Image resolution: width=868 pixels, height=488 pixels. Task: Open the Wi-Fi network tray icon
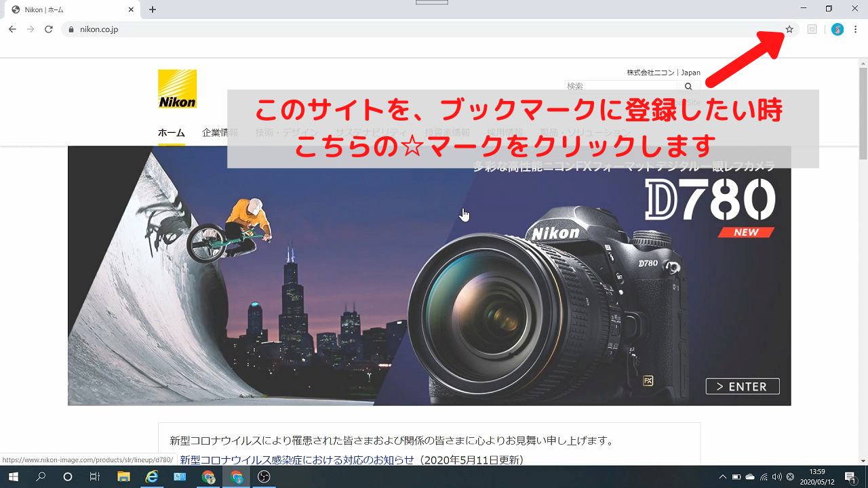(764, 477)
